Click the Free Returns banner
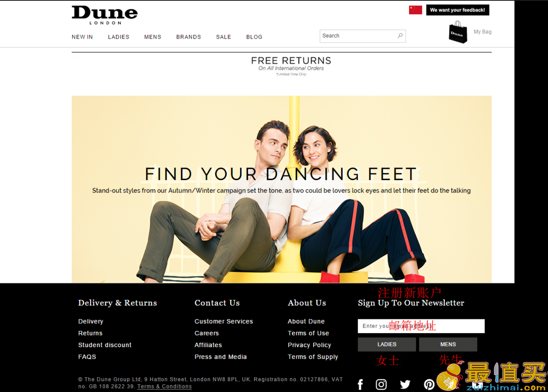548x392 pixels. point(291,66)
